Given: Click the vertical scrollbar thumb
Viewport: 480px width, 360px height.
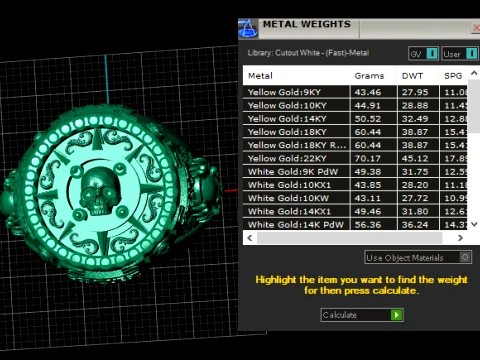Looking at the screenshot, I should pos(474,106).
